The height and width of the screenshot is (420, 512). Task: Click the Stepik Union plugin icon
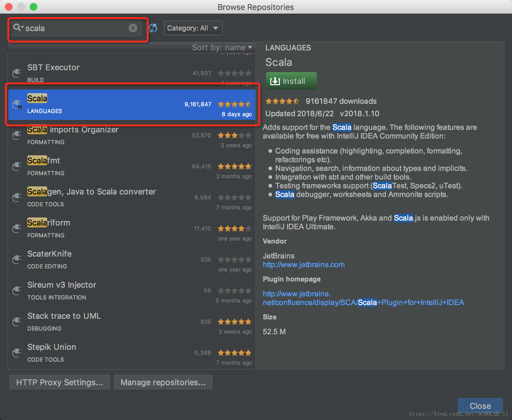(x=17, y=353)
